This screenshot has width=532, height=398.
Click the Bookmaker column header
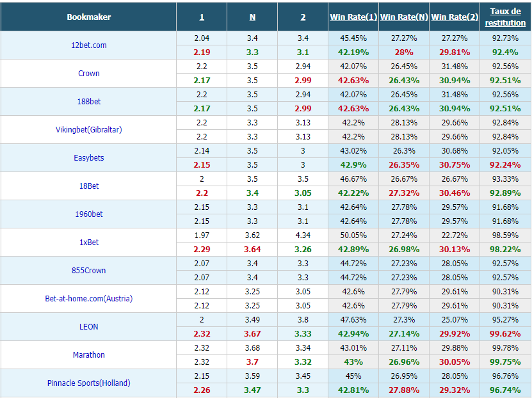[x=88, y=17]
